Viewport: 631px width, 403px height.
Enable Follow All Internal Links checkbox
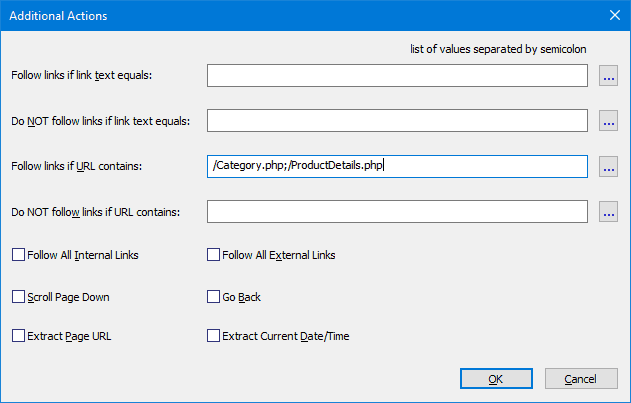(18, 255)
